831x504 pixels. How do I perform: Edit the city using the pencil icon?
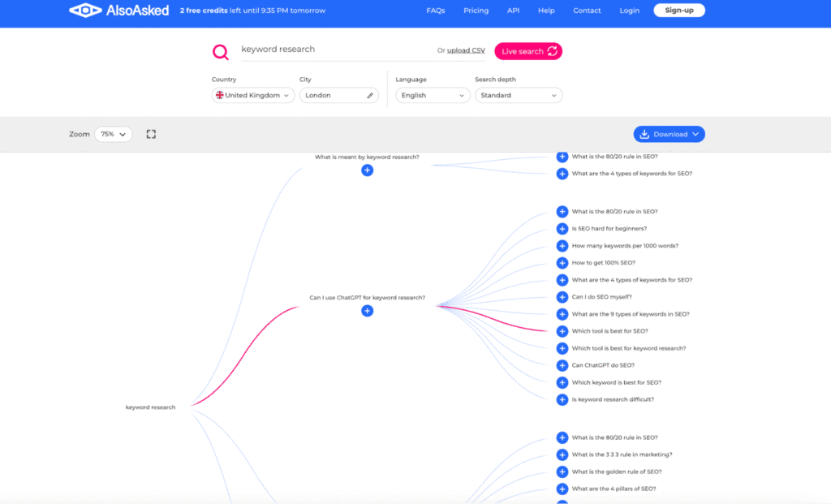click(x=370, y=95)
